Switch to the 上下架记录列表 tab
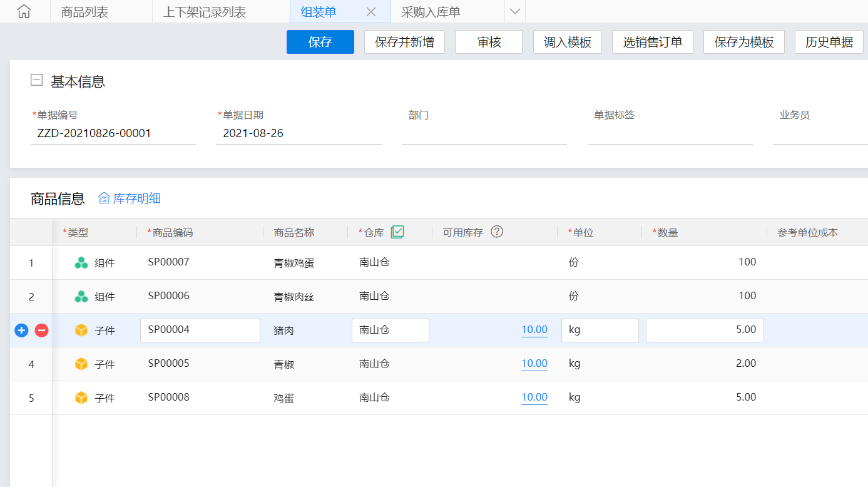This screenshot has width=868, height=487. (x=205, y=12)
